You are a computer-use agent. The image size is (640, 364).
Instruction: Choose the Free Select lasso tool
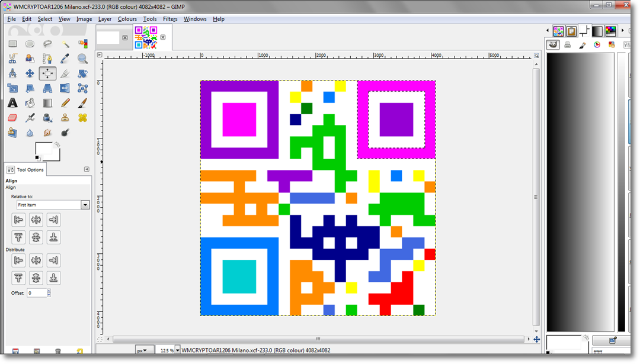[47, 44]
